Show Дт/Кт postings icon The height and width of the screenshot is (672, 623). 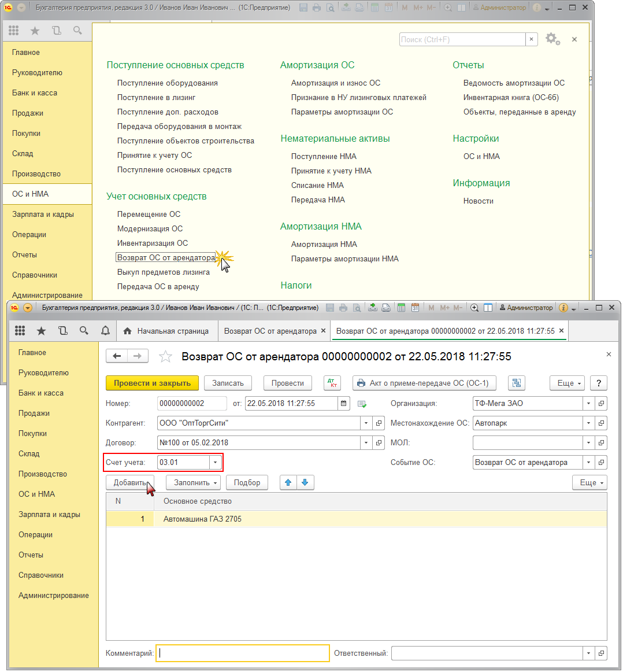click(x=332, y=383)
